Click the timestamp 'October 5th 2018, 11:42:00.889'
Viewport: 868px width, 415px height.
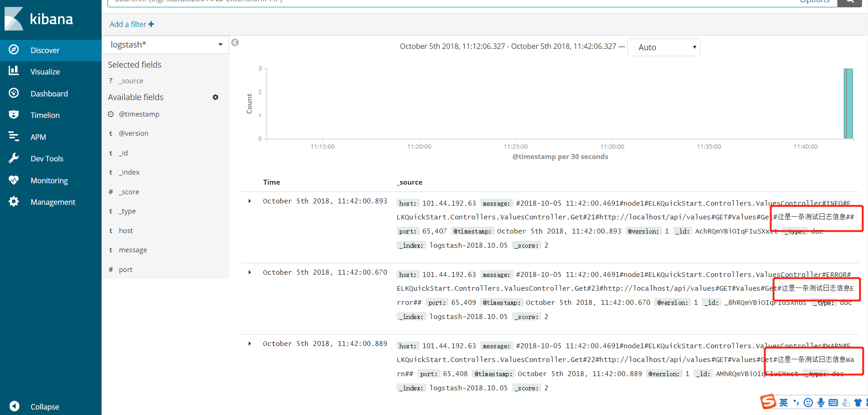click(325, 344)
